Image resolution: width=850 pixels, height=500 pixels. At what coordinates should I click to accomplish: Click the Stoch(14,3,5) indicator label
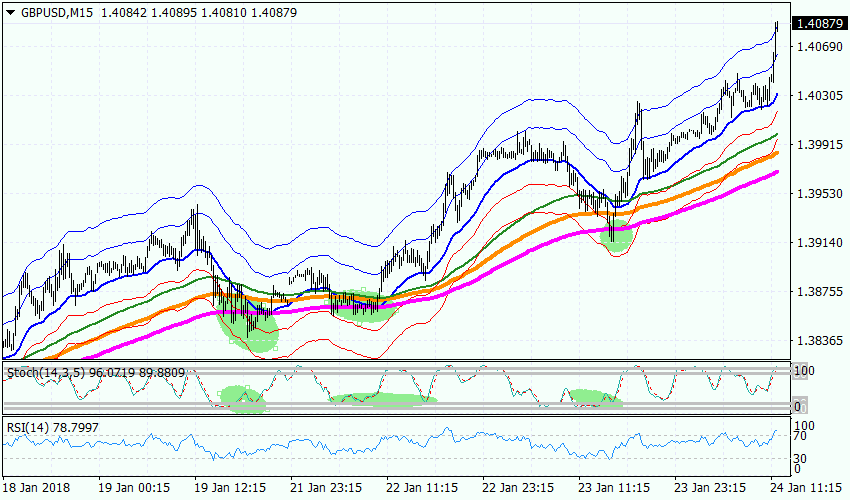tap(46, 373)
